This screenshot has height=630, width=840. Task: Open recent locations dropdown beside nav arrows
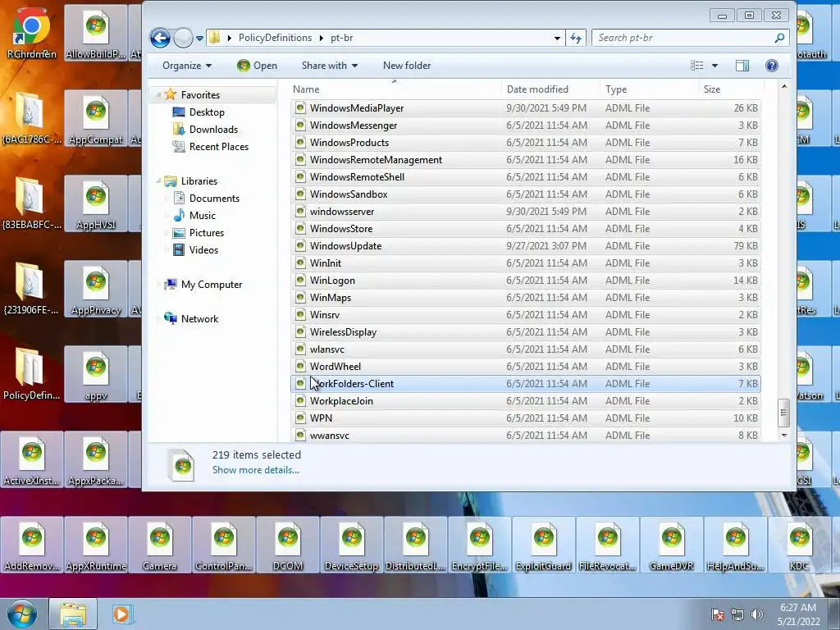[x=200, y=38]
